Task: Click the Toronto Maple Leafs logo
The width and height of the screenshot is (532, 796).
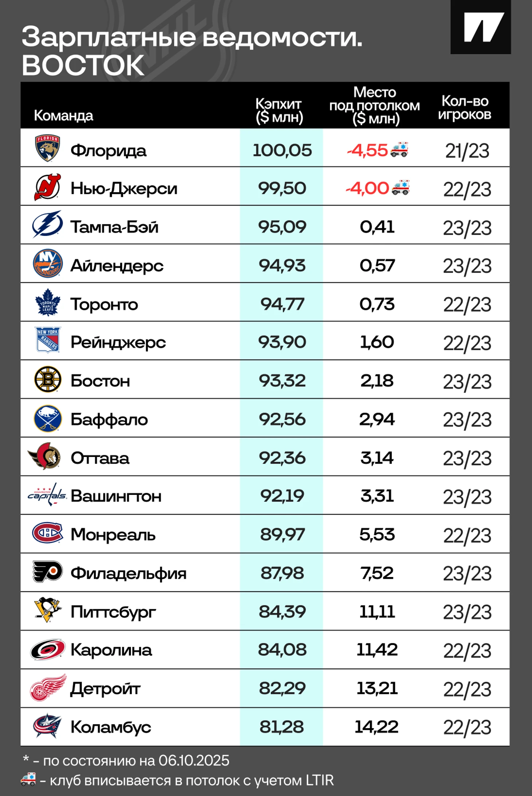Action: pyautogui.click(x=48, y=302)
